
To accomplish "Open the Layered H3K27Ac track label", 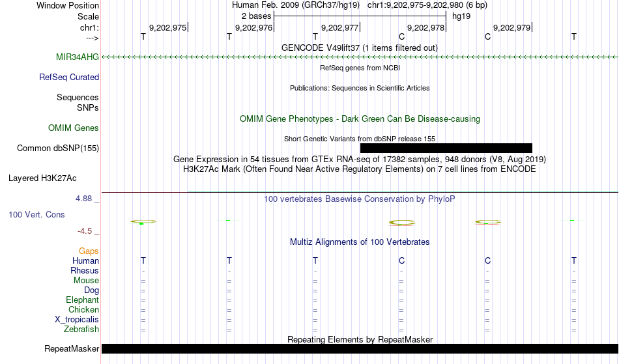I will 42,178.
